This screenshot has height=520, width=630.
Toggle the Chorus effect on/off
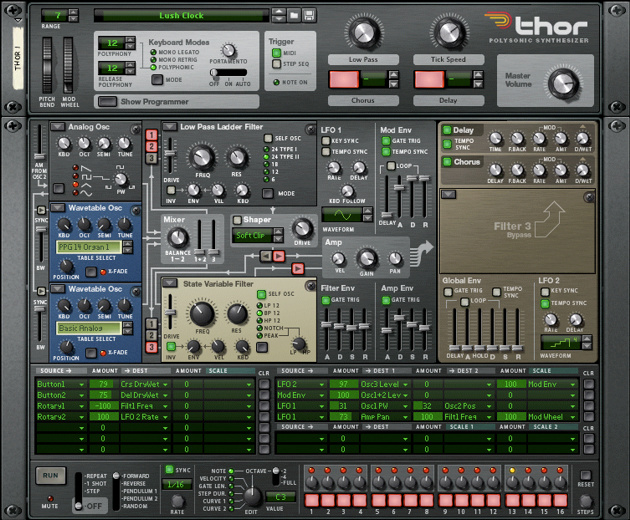pos(447,162)
